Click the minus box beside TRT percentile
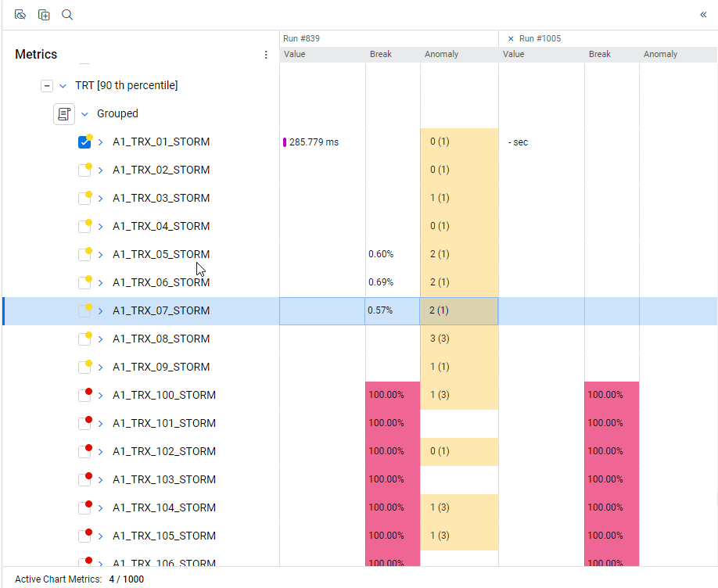Viewport: 718px width, 588px height. [x=47, y=85]
